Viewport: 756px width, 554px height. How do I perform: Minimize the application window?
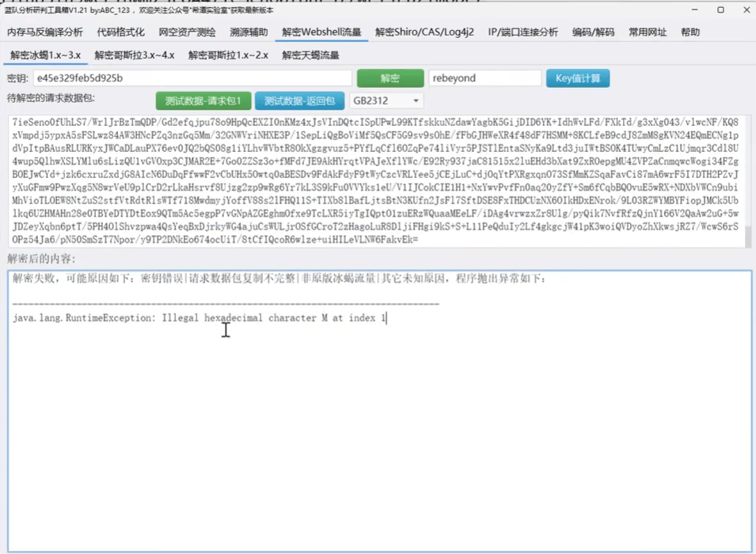(x=694, y=9)
